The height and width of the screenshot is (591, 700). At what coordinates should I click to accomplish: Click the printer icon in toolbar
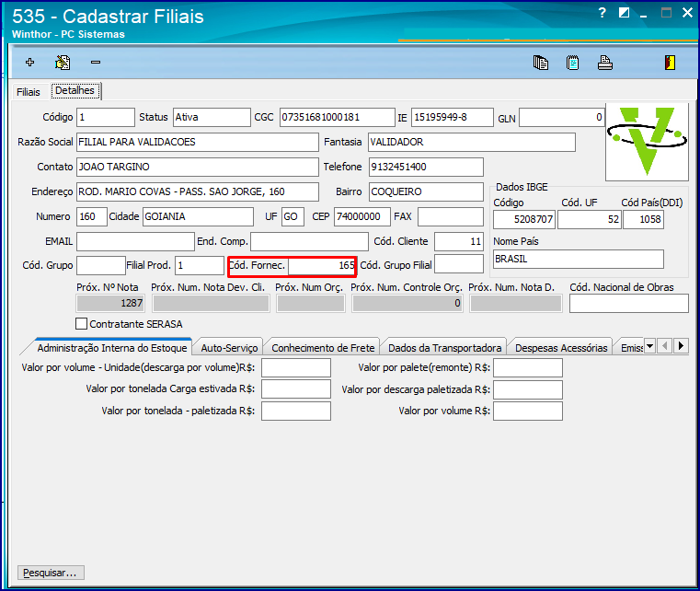605,63
